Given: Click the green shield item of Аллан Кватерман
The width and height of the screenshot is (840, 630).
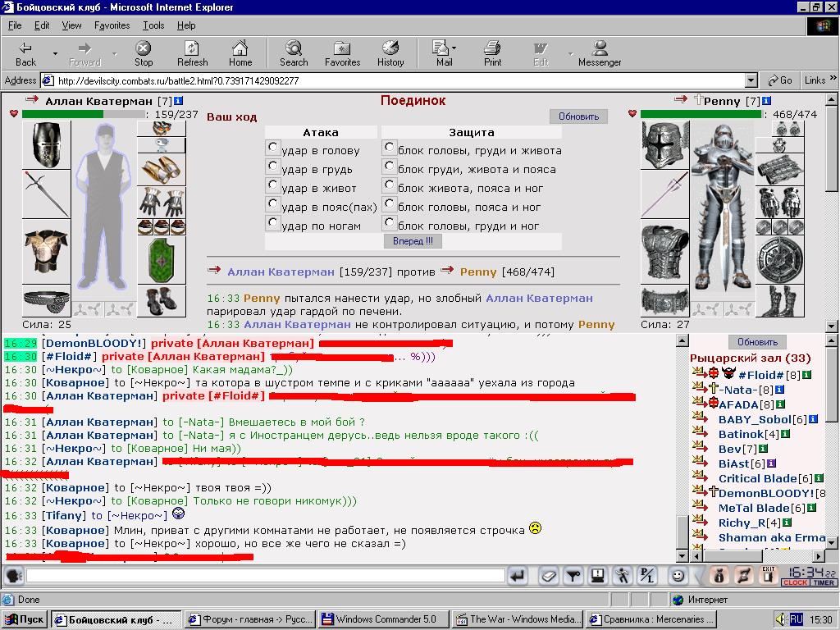Looking at the screenshot, I should pos(162,260).
